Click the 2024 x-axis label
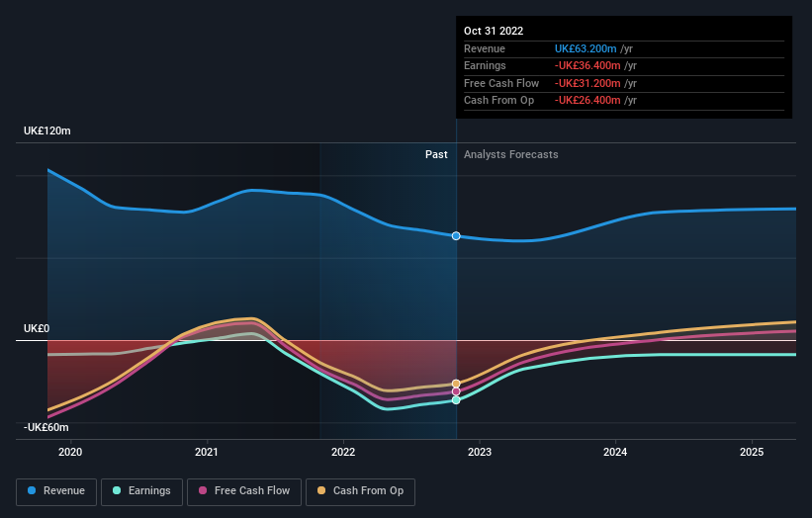812x518 pixels. (615, 452)
